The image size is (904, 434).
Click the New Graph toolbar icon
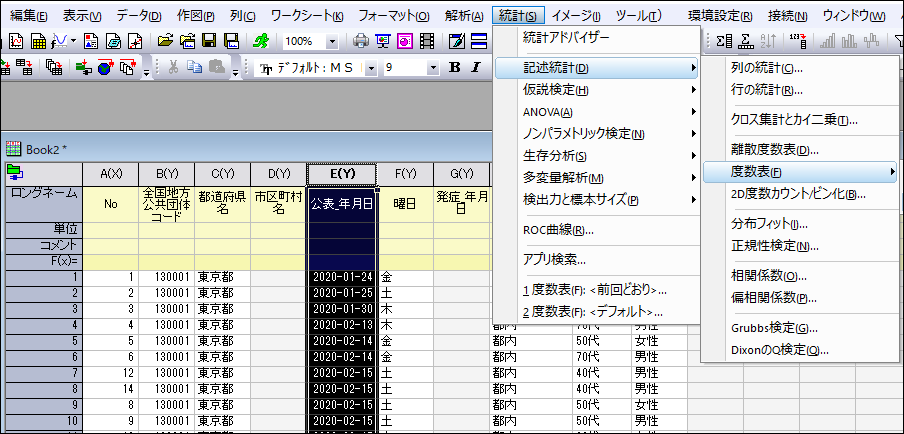click(x=17, y=41)
